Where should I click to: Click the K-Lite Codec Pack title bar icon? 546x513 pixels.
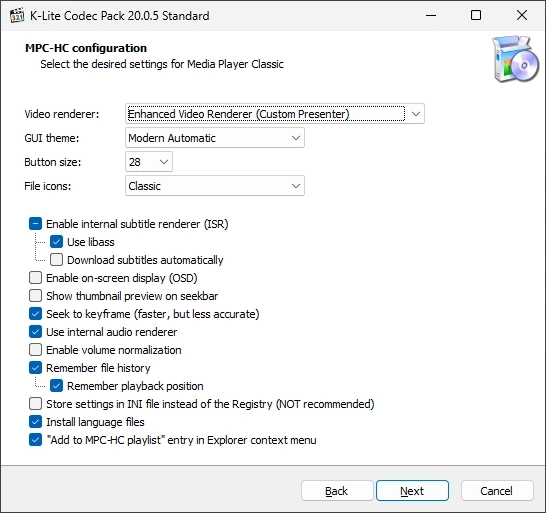(x=17, y=16)
